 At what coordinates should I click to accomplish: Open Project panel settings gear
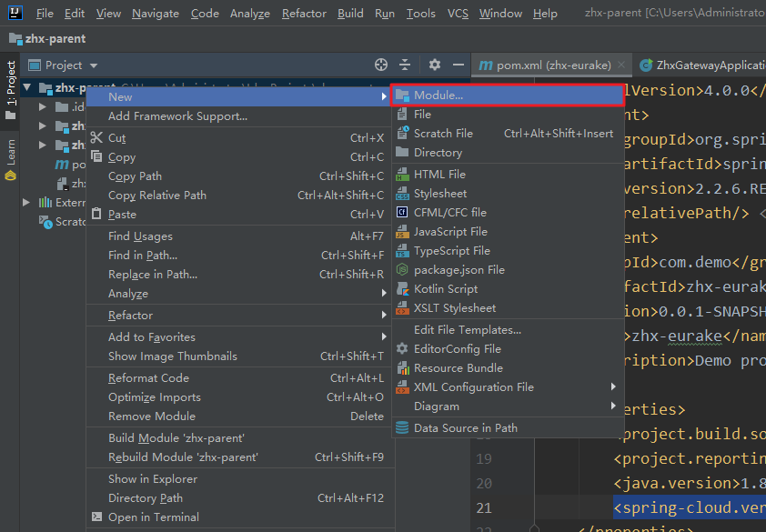434,65
